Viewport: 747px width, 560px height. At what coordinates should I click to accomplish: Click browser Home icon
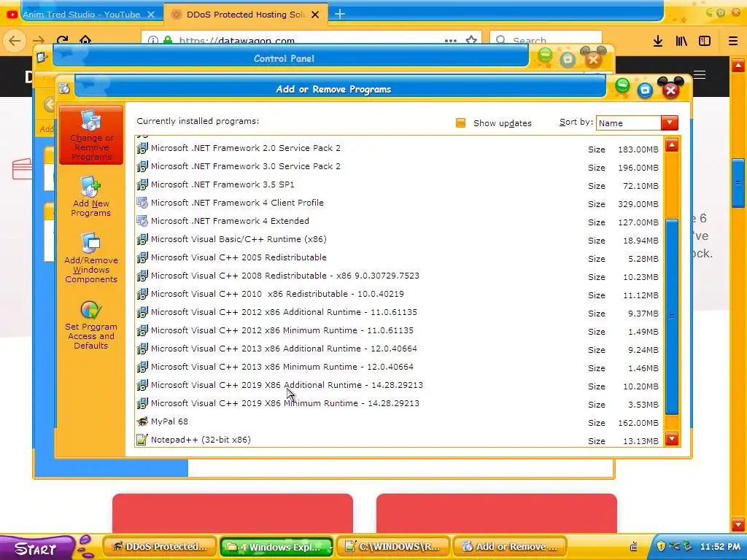85,40
